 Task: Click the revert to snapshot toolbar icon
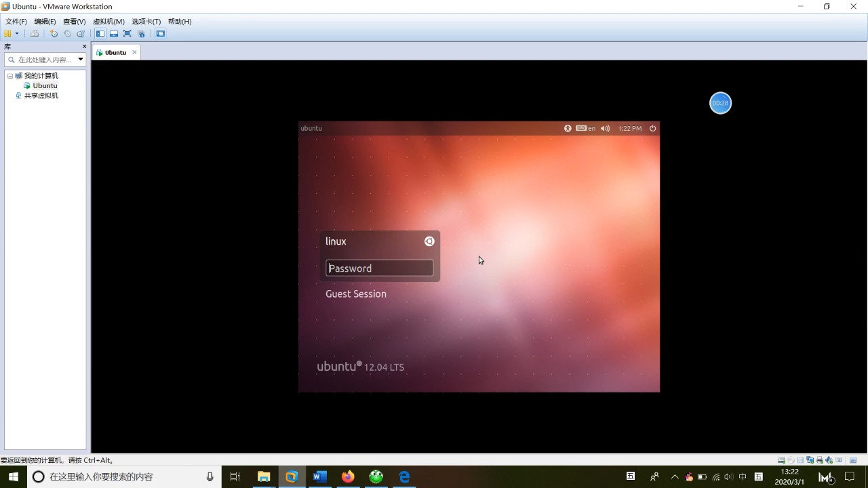(x=67, y=33)
